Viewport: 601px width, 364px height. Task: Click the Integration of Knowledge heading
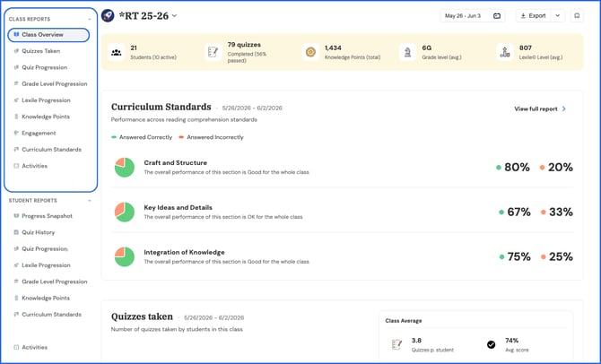click(x=184, y=253)
